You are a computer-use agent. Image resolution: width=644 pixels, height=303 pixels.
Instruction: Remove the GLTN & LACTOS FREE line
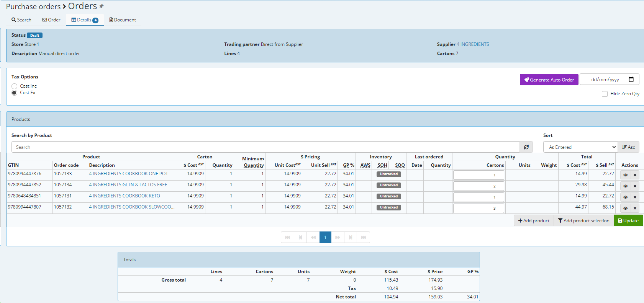[x=635, y=186]
